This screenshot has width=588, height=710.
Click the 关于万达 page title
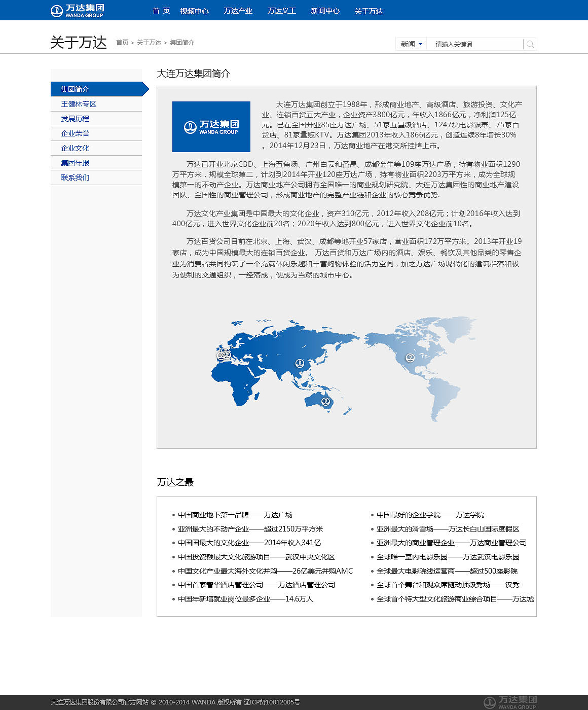79,43
